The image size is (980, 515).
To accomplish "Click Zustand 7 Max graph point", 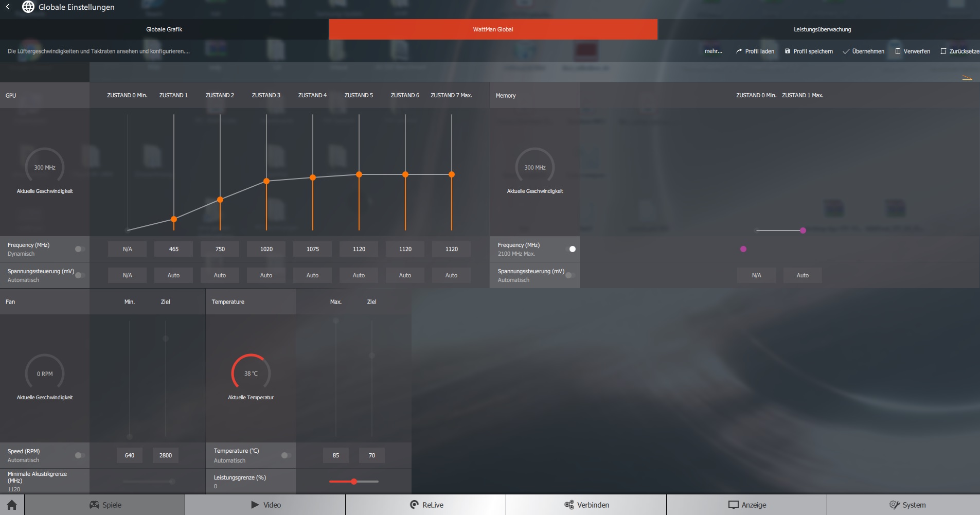I will 452,174.
